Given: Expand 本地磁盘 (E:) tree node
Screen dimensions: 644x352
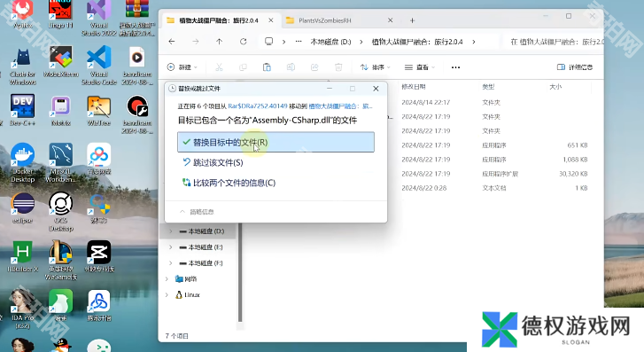Looking at the screenshot, I should point(171,247).
